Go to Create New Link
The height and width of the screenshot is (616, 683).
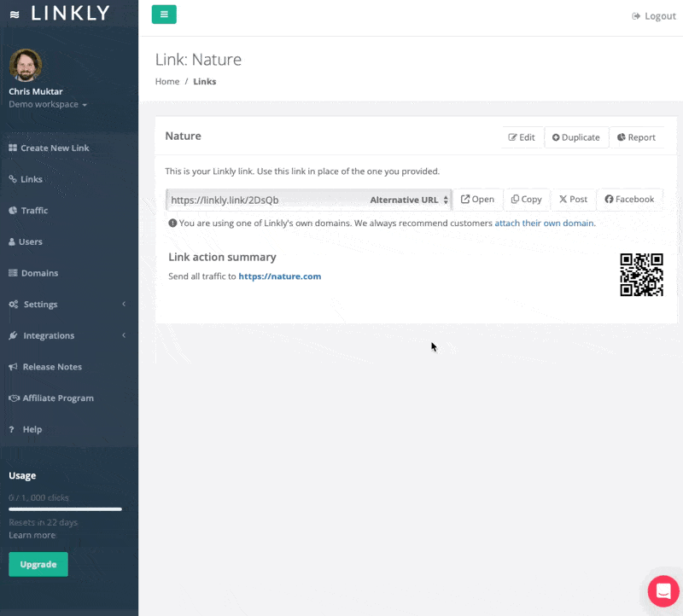pos(55,148)
